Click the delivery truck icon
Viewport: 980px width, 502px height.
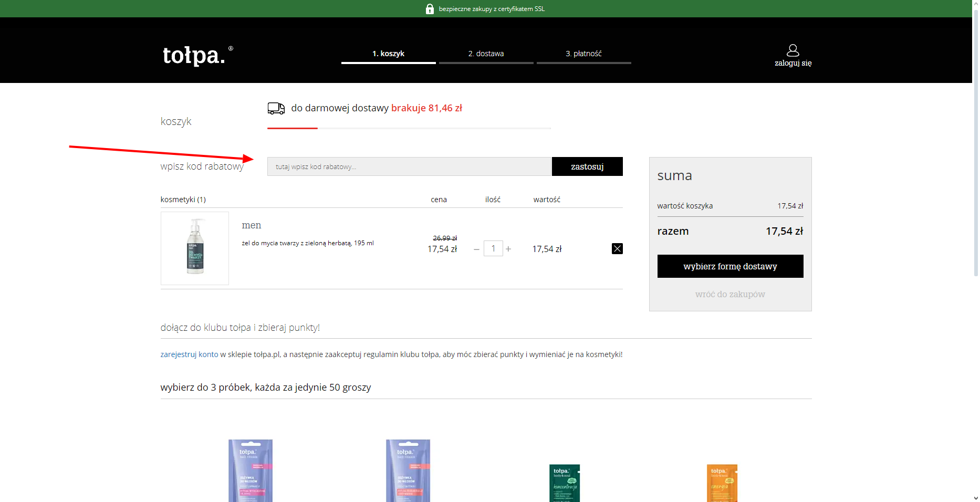pos(276,108)
